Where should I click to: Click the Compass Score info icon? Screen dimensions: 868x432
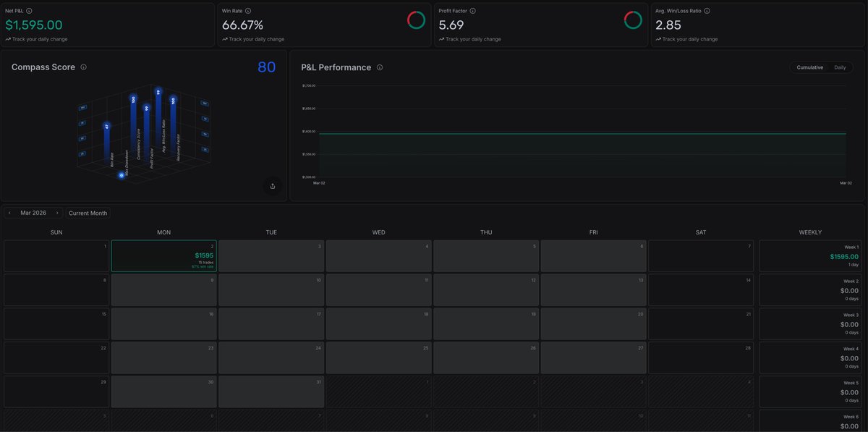coord(83,67)
